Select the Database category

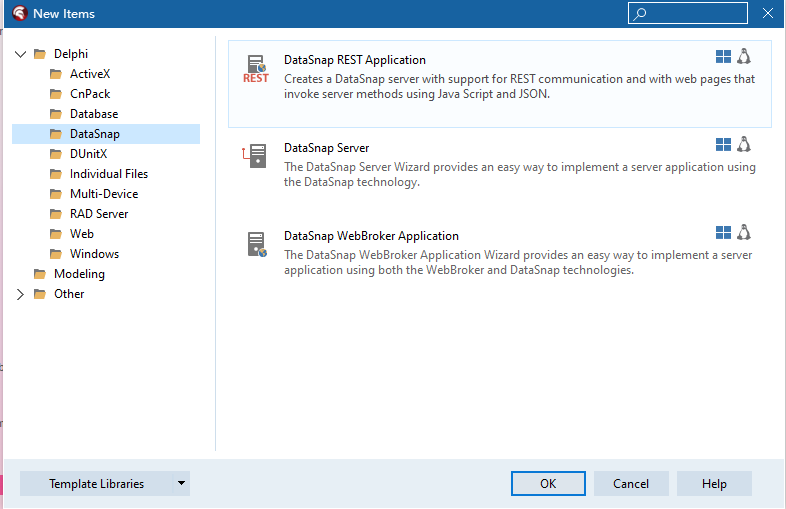coord(94,114)
